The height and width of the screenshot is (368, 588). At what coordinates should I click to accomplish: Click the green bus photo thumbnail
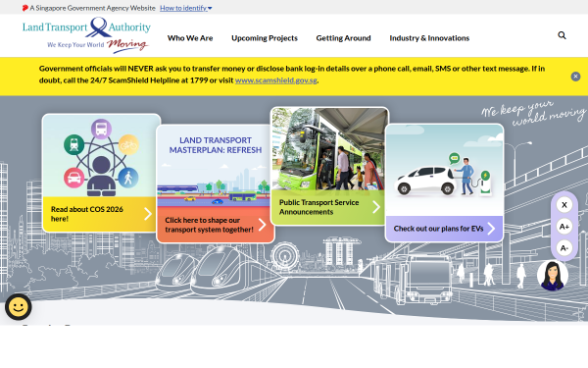pos(329,149)
